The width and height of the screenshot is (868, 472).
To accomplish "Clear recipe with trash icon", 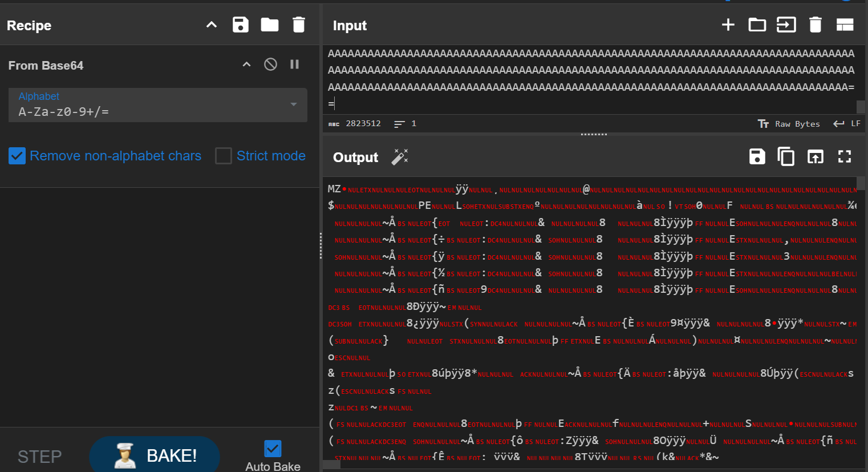I will click(299, 25).
